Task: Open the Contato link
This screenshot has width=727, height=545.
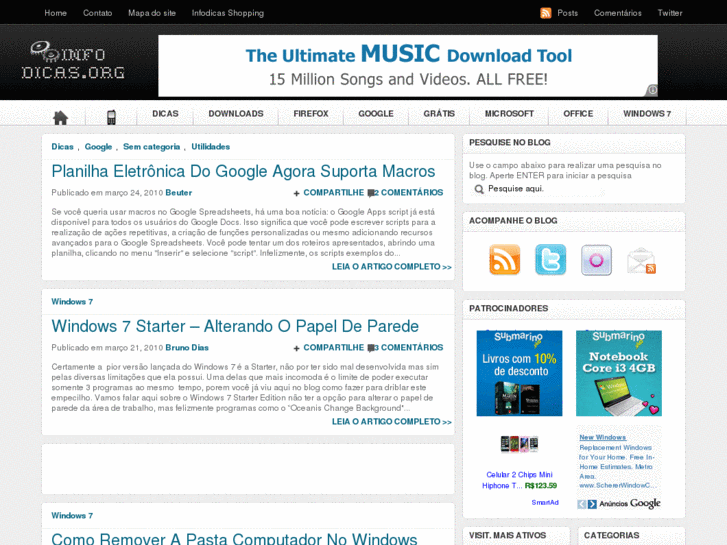Action: click(97, 13)
